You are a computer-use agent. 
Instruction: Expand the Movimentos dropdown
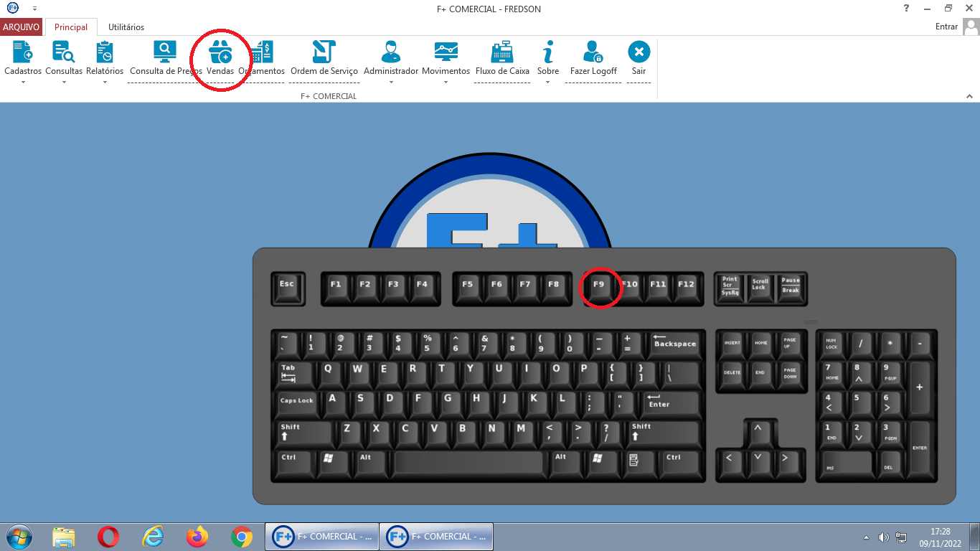[x=446, y=82]
